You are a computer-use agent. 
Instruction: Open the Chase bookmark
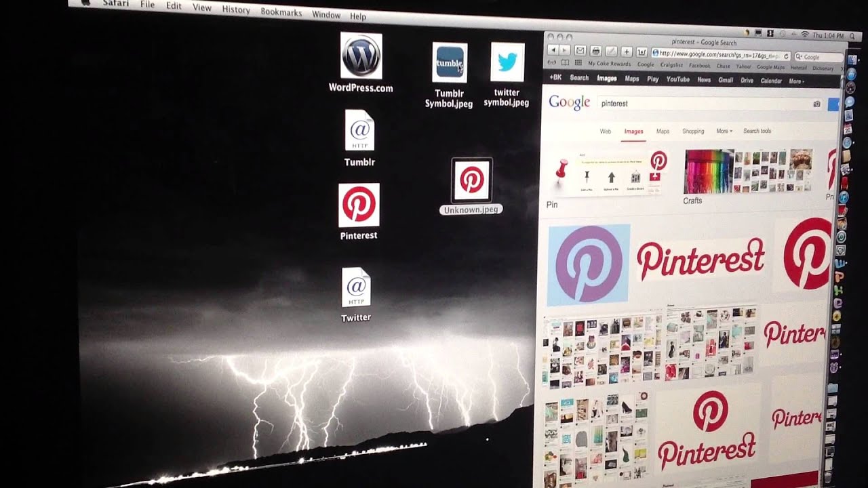723,66
